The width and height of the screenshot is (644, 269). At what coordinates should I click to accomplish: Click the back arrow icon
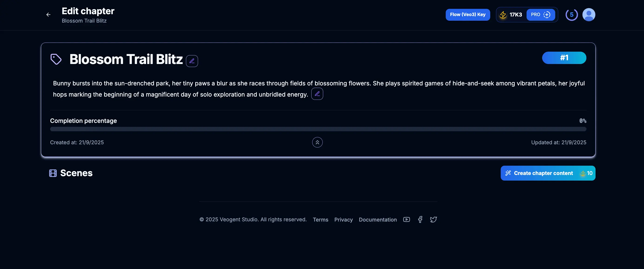(48, 15)
